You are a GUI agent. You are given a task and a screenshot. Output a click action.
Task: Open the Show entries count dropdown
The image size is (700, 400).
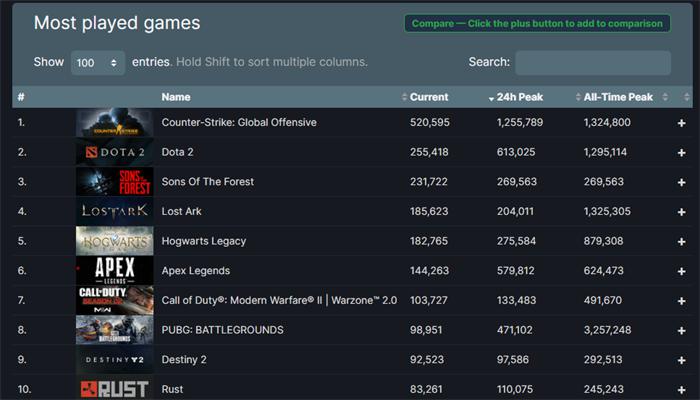coord(98,62)
